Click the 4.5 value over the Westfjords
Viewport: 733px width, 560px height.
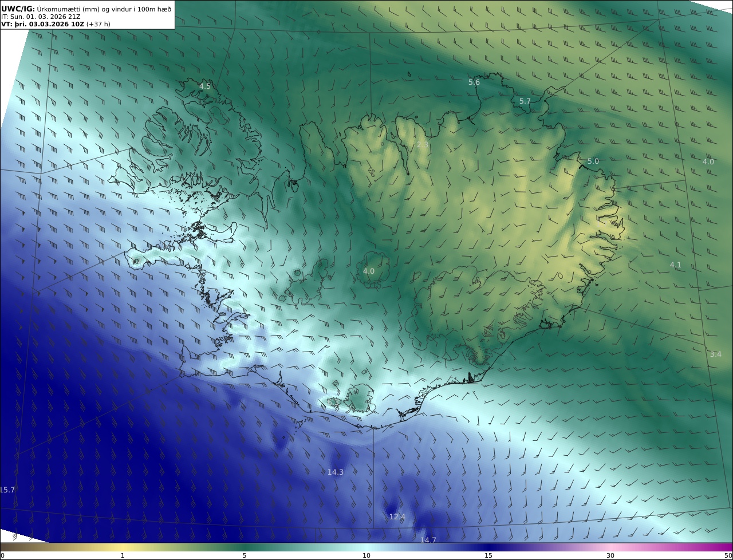[205, 86]
